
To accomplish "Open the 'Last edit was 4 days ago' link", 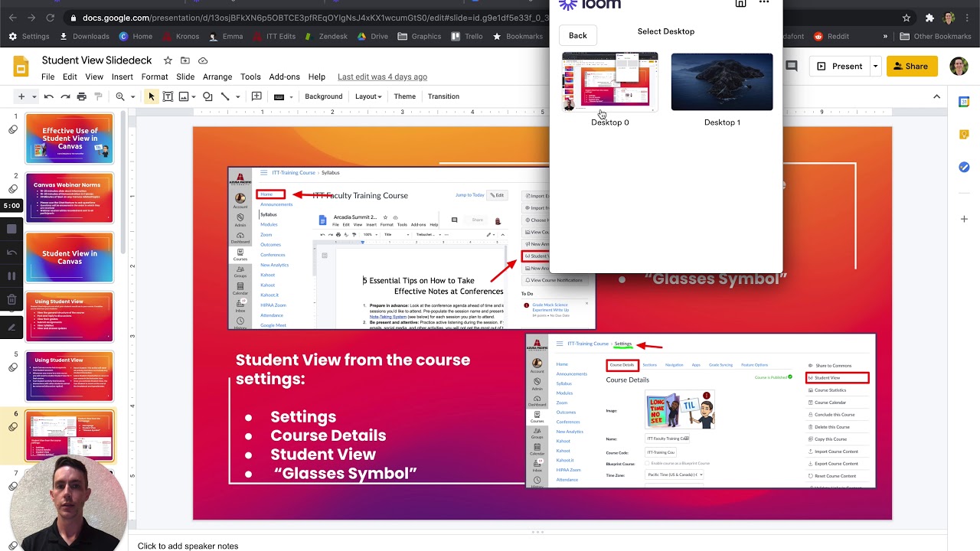I will 382,77.
